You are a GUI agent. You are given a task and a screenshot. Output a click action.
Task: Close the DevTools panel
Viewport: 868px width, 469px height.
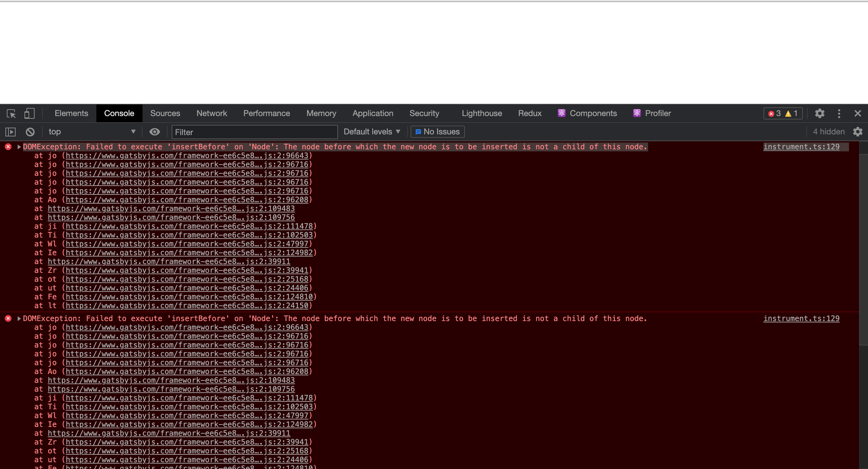click(857, 113)
